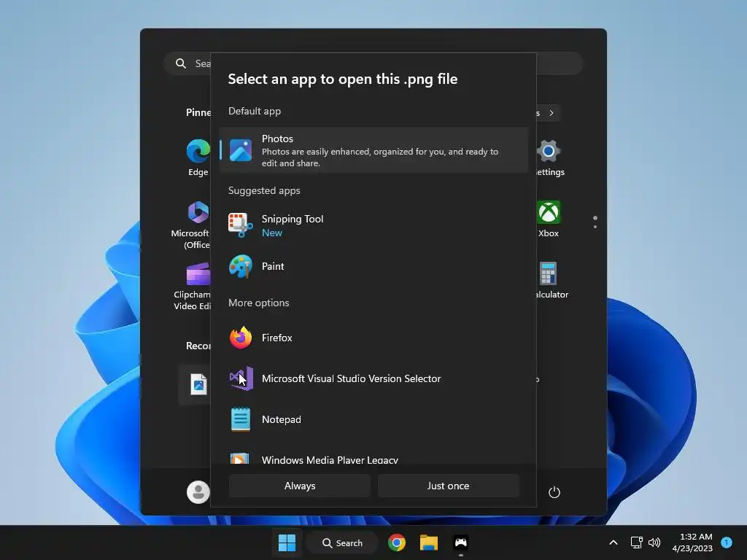Open the user account avatar in Start
This screenshot has width=747, height=560.
click(x=198, y=492)
